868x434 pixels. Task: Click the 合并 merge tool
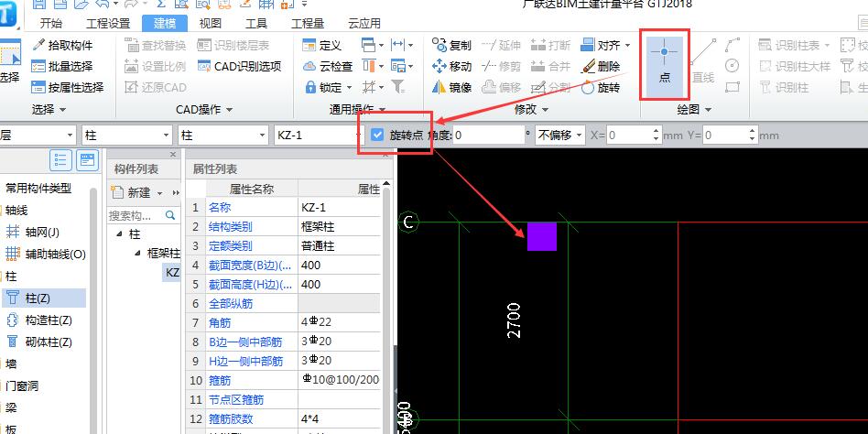click(x=551, y=67)
